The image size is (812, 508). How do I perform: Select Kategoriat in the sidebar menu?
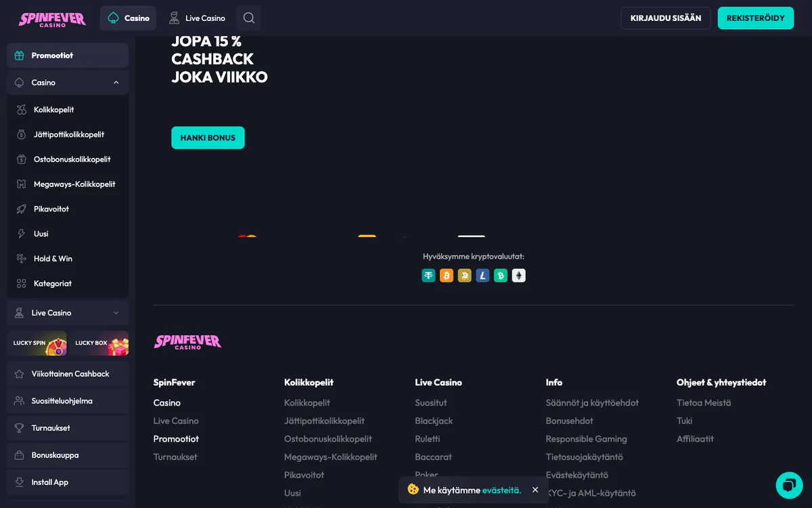(x=53, y=284)
